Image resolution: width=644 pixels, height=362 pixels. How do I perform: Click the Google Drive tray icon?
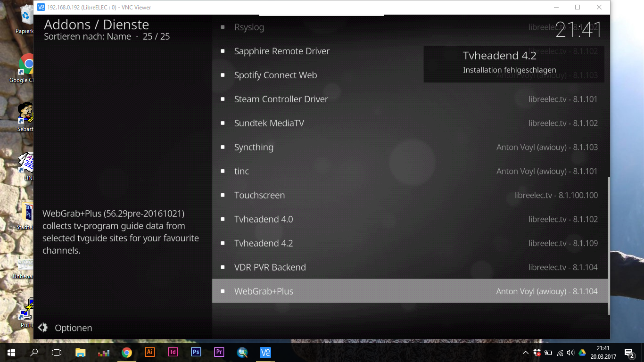[582, 352]
